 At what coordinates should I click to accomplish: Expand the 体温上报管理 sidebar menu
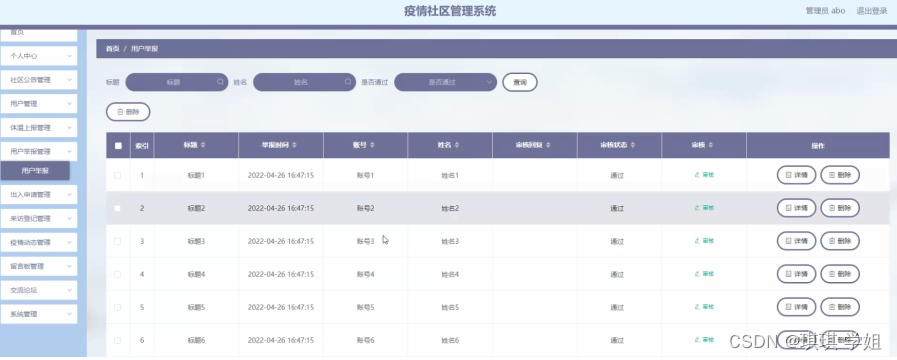click(38, 128)
